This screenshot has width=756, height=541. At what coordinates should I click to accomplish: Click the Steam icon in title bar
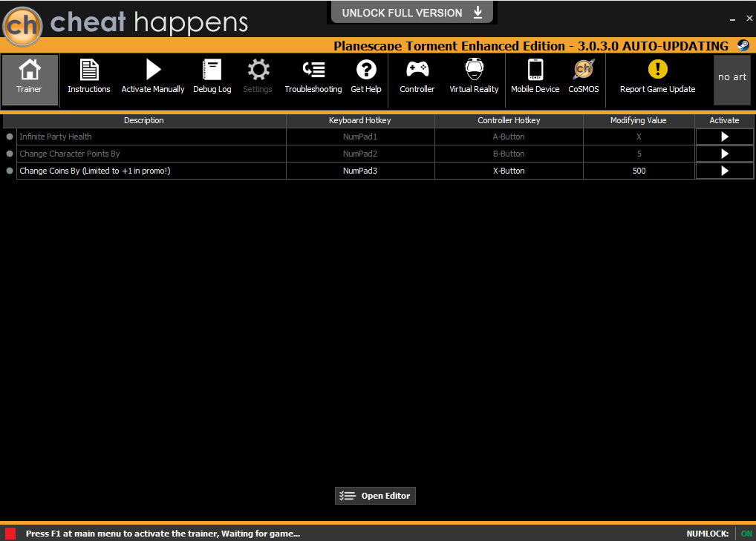click(x=743, y=45)
